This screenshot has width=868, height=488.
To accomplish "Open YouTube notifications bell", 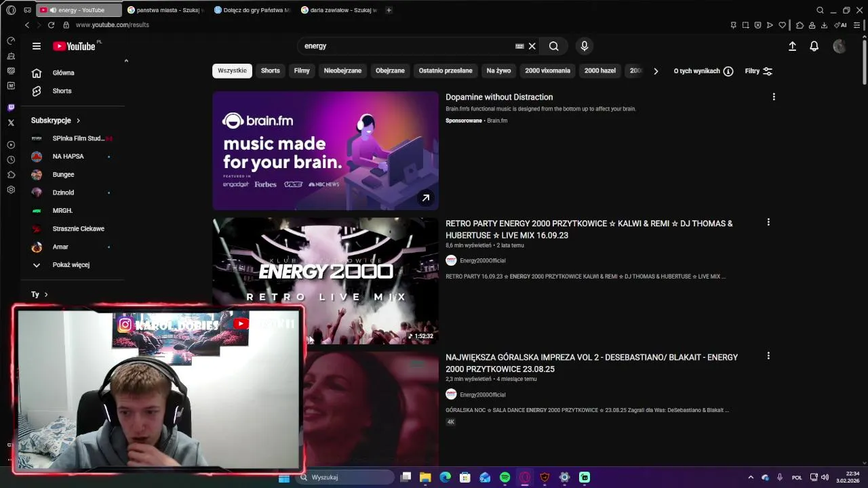I will tap(814, 46).
